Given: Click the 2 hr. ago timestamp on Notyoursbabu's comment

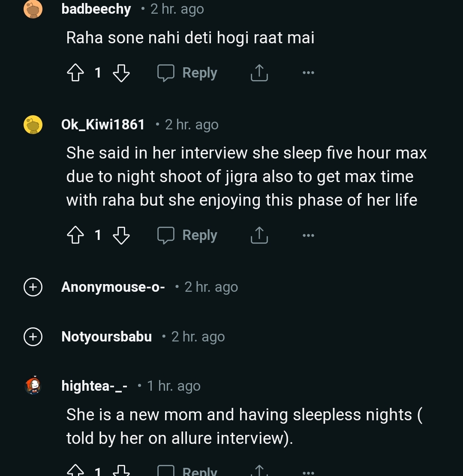Looking at the screenshot, I should point(198,337).
